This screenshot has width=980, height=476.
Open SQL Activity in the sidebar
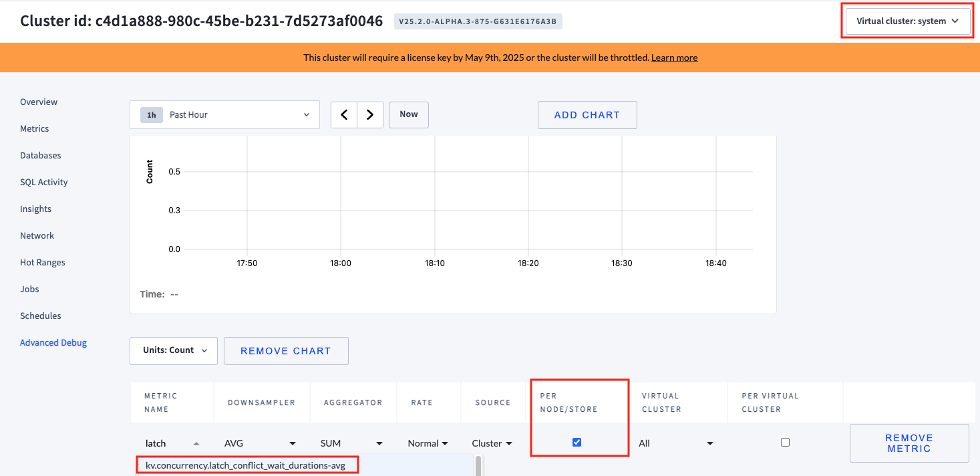click(44, 183)
